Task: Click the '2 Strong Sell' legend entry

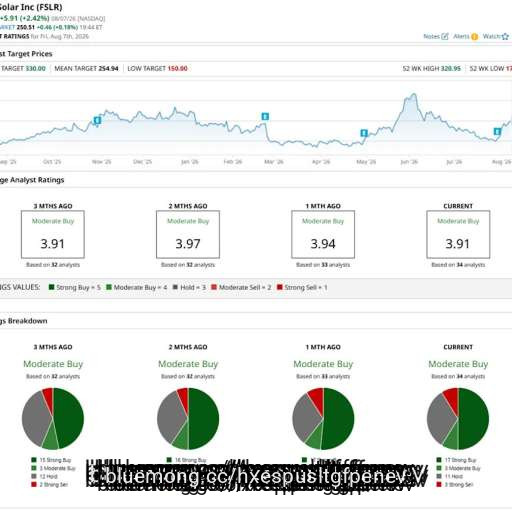Action: point(50,485)
